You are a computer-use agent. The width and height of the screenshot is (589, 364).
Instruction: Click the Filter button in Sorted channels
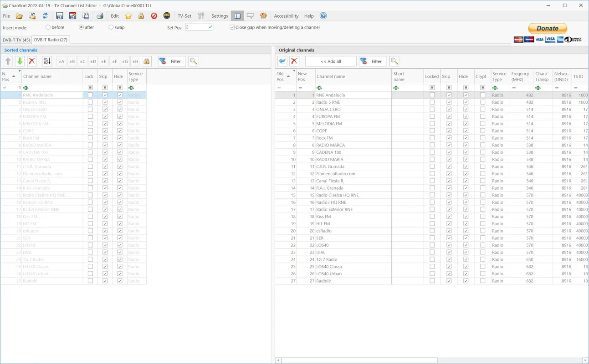(172, 61)
